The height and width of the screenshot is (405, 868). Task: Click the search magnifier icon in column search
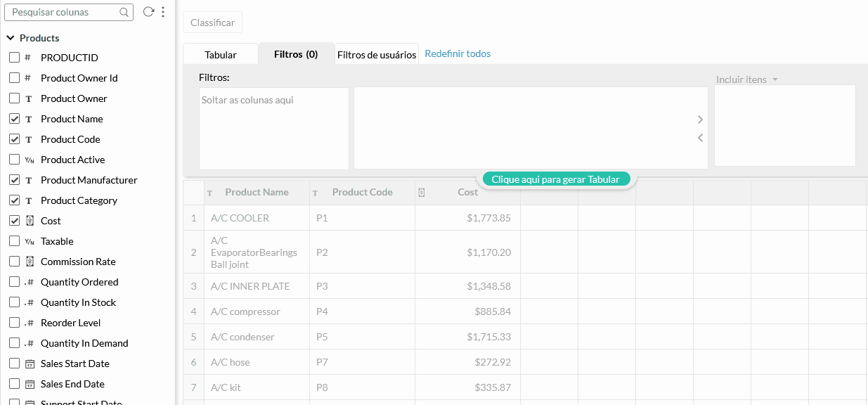pos(124,12)
